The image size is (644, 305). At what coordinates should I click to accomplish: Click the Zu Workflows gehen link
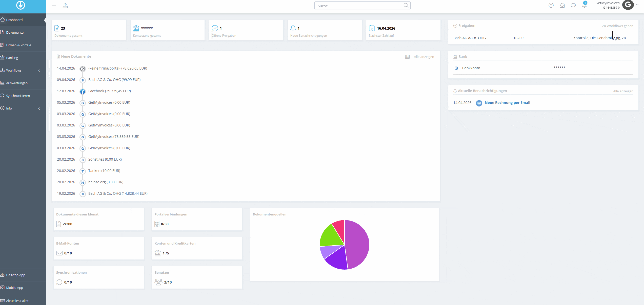tap(617, 26)
